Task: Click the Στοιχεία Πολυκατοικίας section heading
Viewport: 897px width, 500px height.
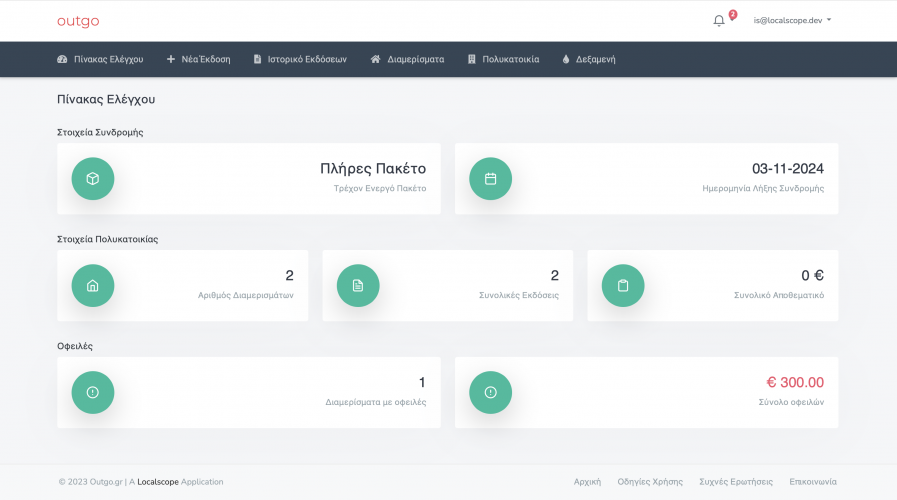Action: pyautogui.click(x=108, y=239)
